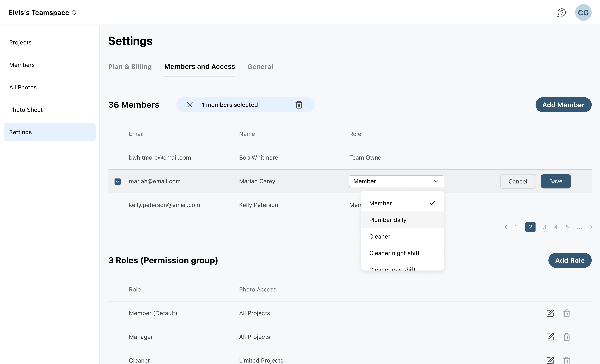This screenshot has width=600, height=364.
Task: Click the Add Role button
Action: tap(570, 260)
